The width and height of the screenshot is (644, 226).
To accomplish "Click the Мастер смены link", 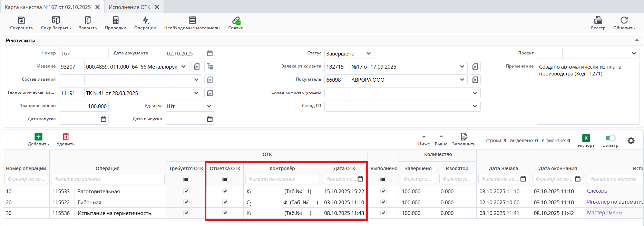I will (x=605, y=213).
